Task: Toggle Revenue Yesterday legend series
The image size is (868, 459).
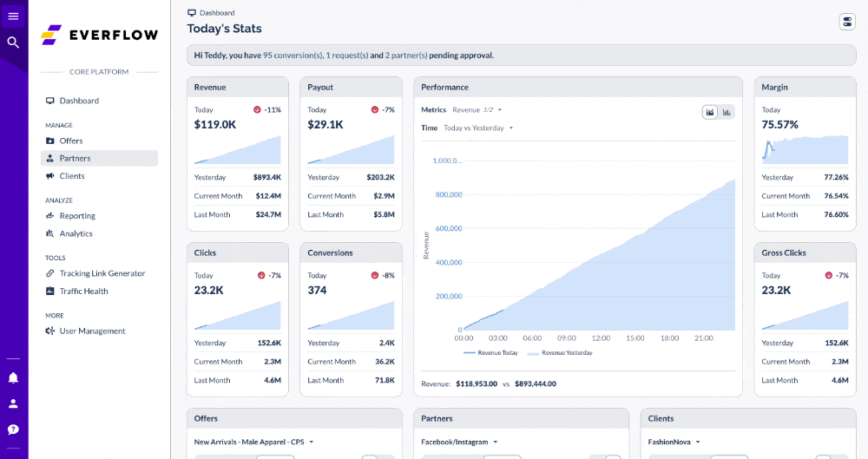Action: click(x=566, y=353)
